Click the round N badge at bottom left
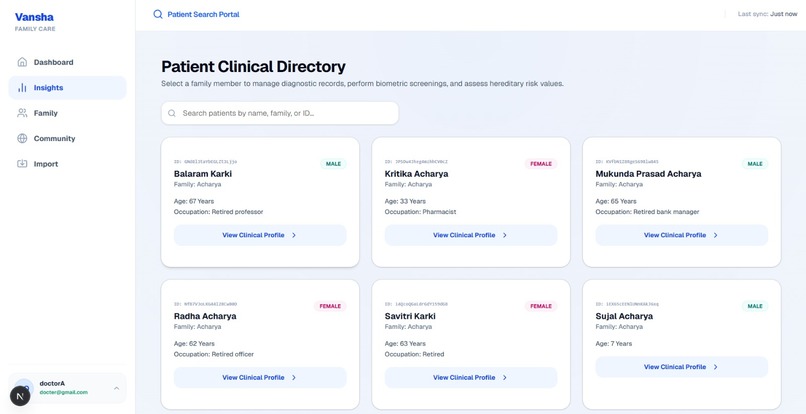The image size is (806, 414). click(20, 396)
